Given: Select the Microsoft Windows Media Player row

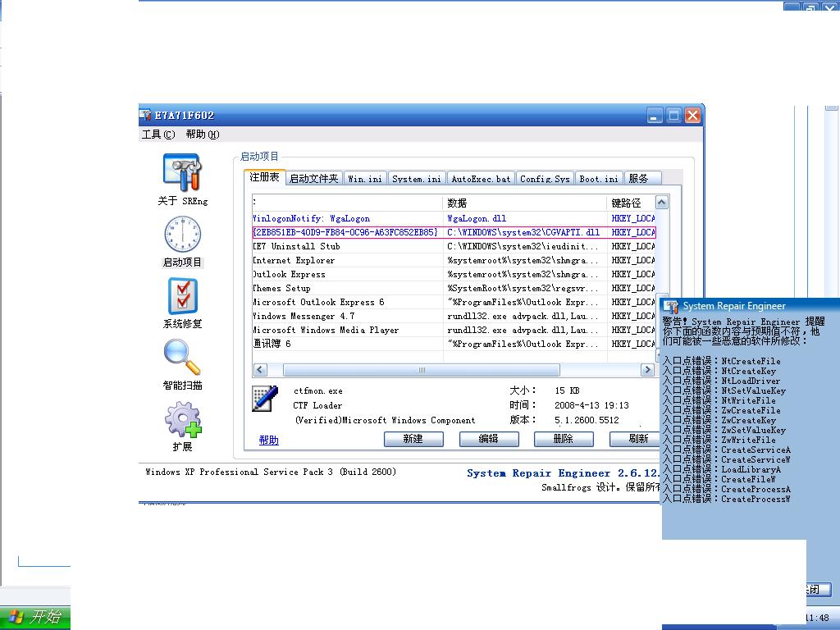Looking at the screenshot, I should tap(454, 330).
